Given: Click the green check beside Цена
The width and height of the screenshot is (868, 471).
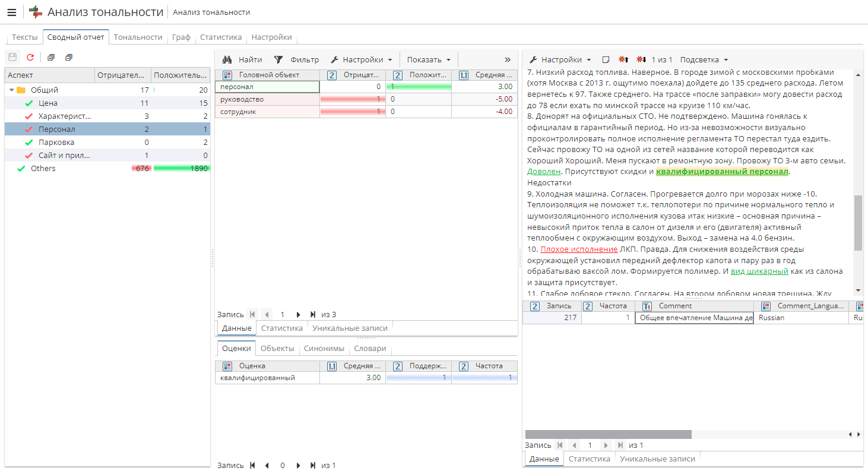Looking at the screenshot, I should pos(29,103).
